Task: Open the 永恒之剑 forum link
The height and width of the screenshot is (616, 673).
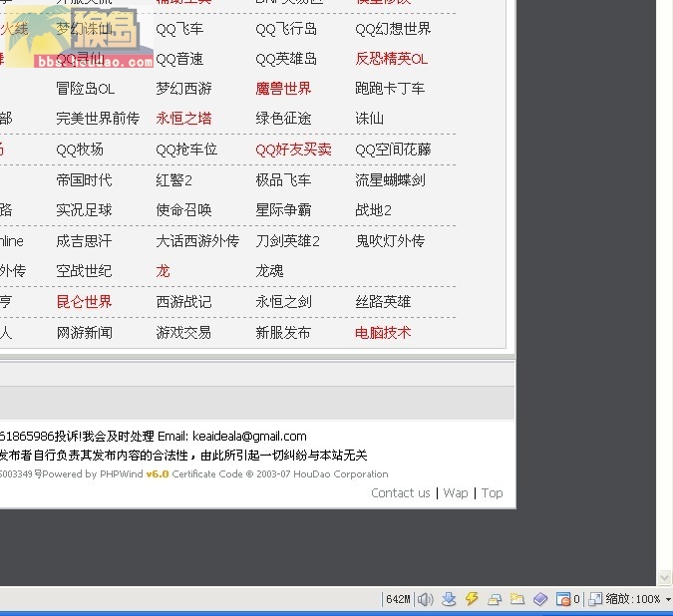Action: [x=283, y=302]
